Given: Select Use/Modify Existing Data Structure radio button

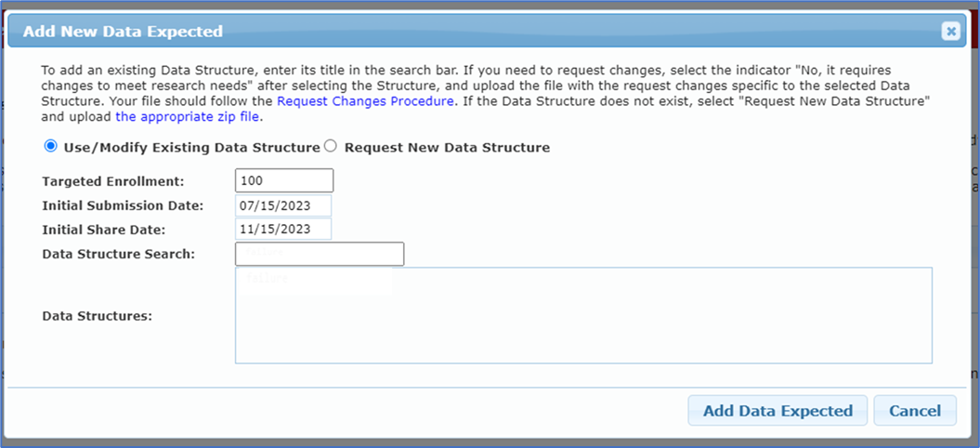Looking at the screenshot, I should pos(50,146).
